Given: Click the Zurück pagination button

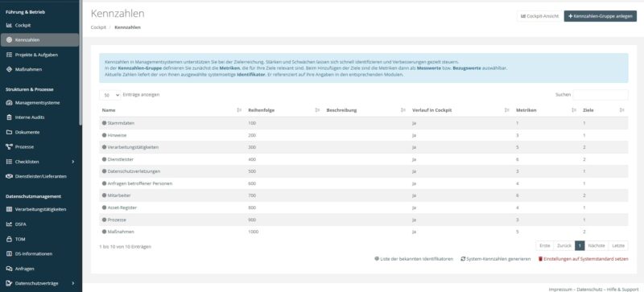Looking at the screenshot, I should click(564, 245).
